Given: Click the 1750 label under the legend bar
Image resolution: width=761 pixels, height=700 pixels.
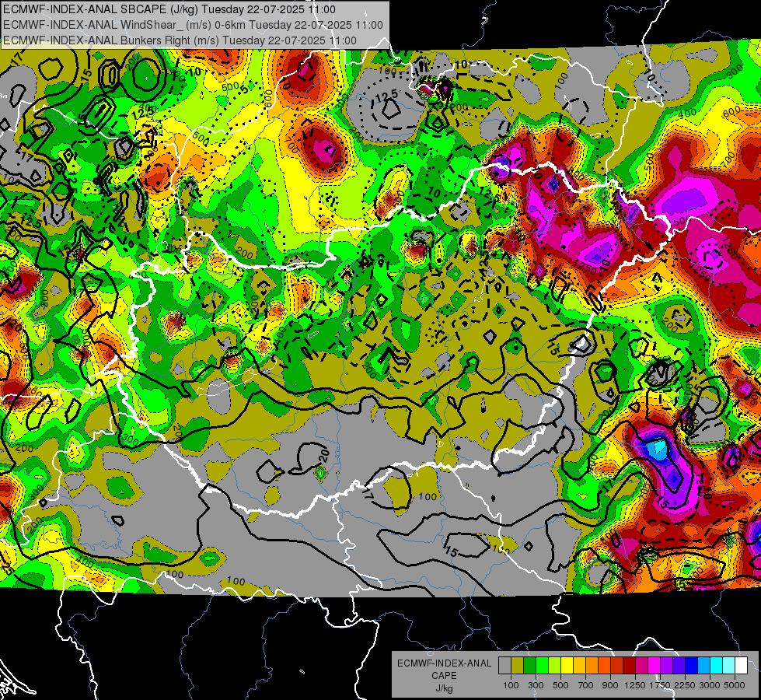Looking at the screenshot, I should coord(661,685).
